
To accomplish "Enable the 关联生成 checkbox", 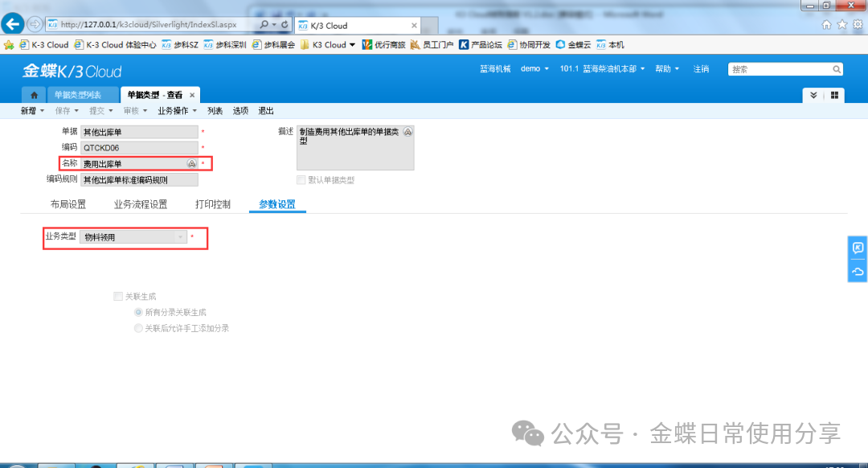I will point(119,297).
